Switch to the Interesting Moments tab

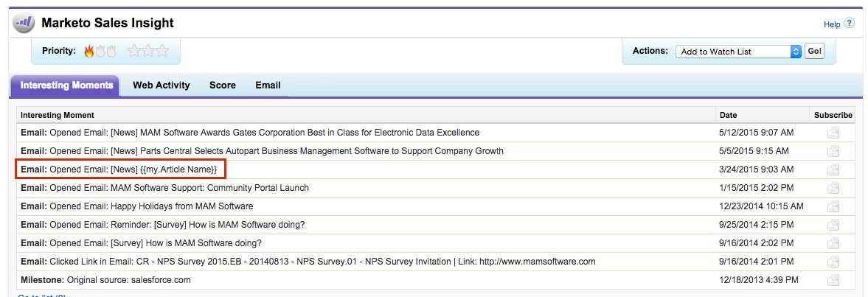click(66, 85)
